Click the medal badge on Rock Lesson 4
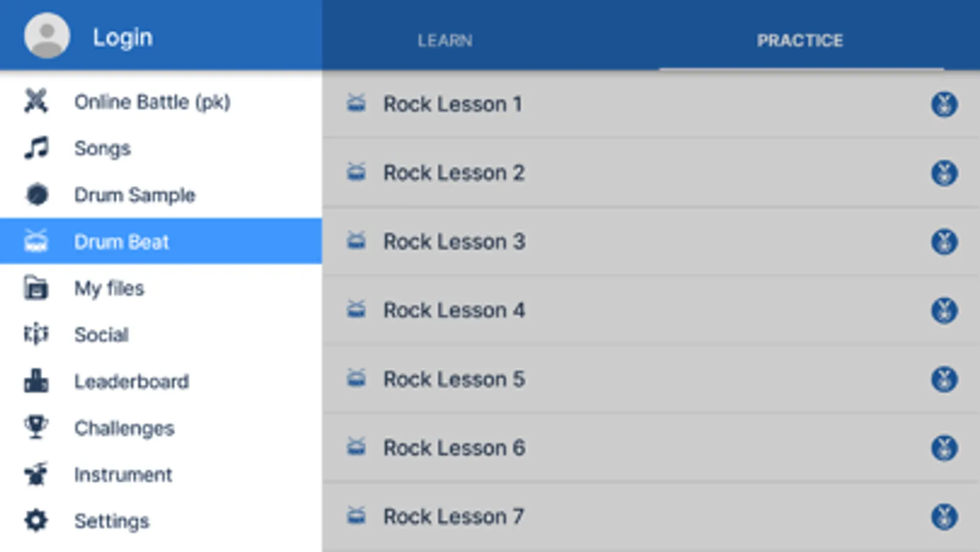This screenshot has height=552, width=980. click(944, 310)
